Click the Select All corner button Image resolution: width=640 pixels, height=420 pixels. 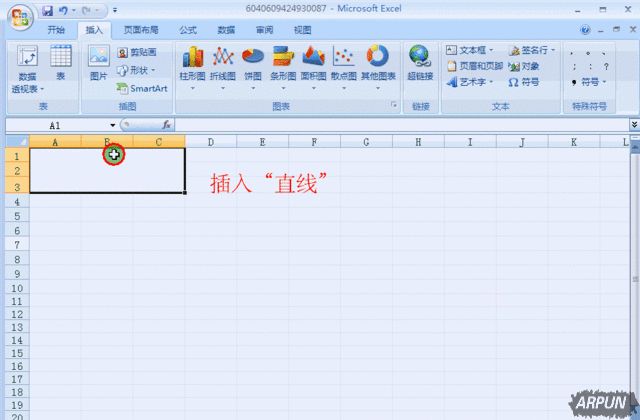pyautogui.click(x=17, y=141)
